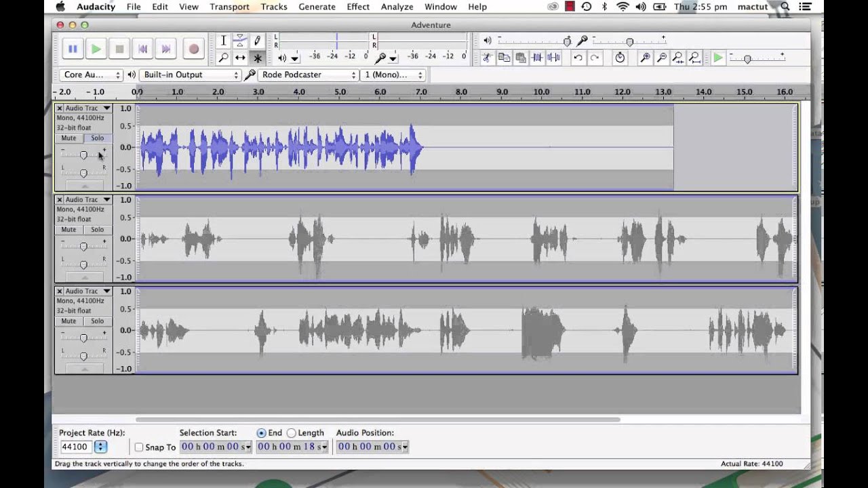Open the Analyze menu
Viewport: 868px width, 488px height.
[x=397, y=7]
